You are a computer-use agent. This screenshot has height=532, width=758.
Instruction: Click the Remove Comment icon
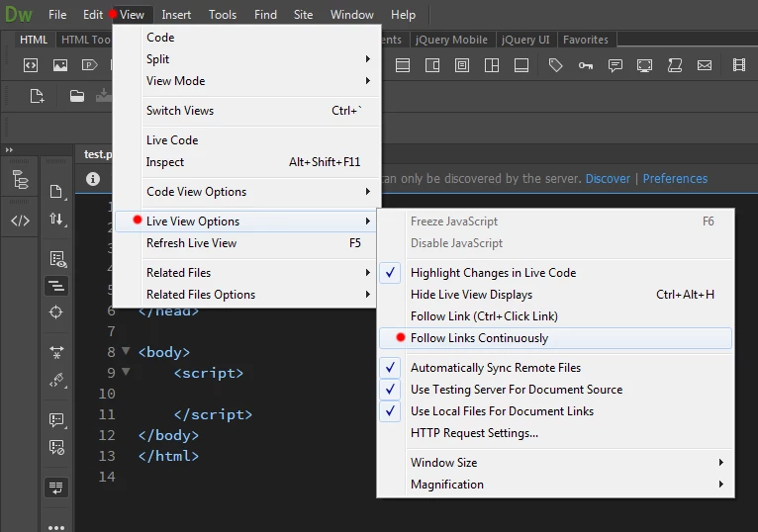(56, 447)
